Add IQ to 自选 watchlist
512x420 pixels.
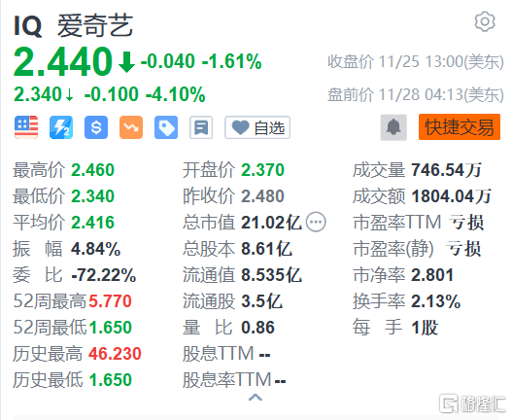(x=257, y=127)
